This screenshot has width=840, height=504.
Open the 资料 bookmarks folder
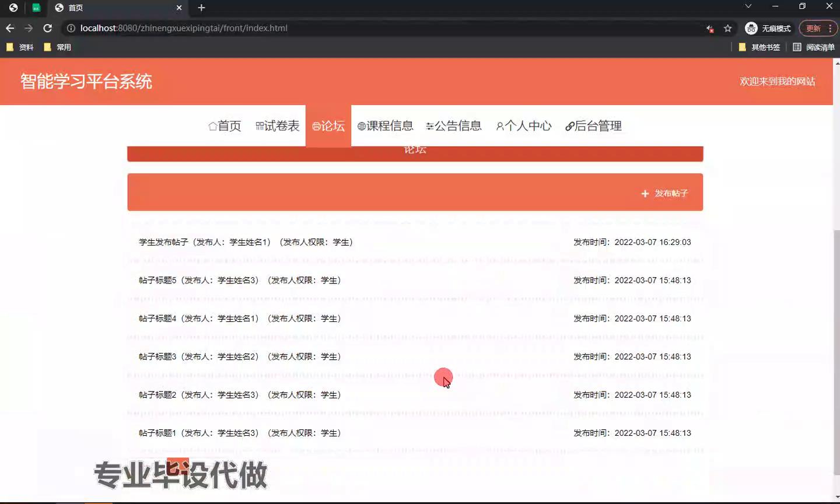[x=20, y=47]
